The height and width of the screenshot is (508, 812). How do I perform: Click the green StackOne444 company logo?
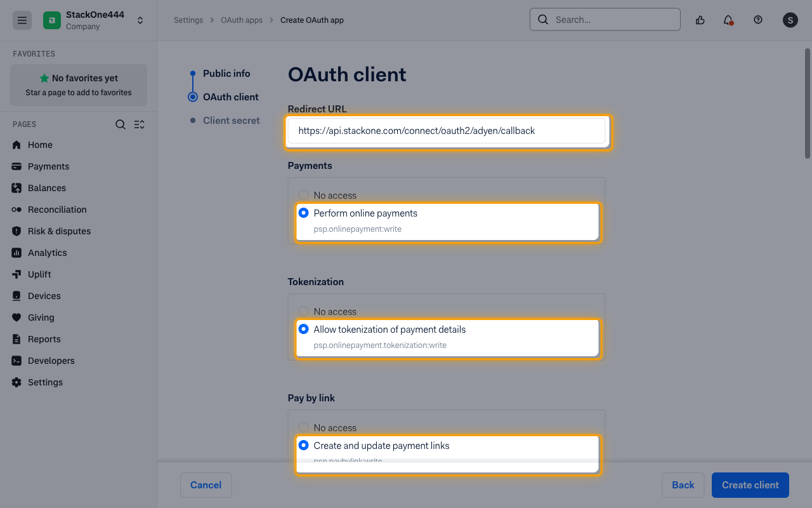(52, 20)
